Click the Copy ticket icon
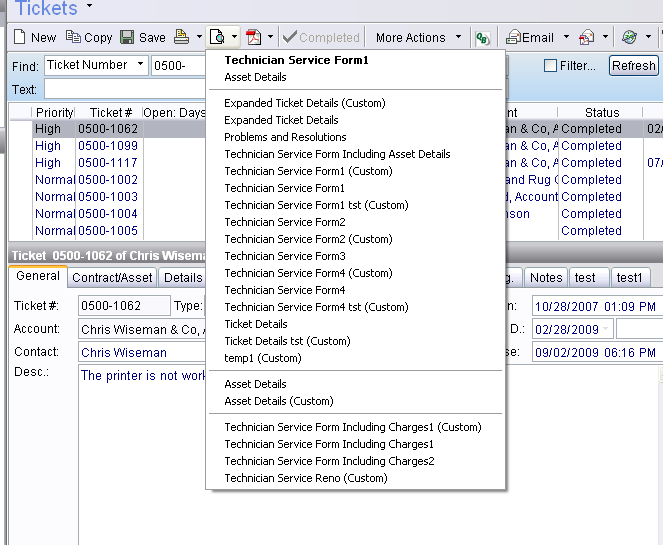Viewport: 663px width, 545px height. [73, 37]
